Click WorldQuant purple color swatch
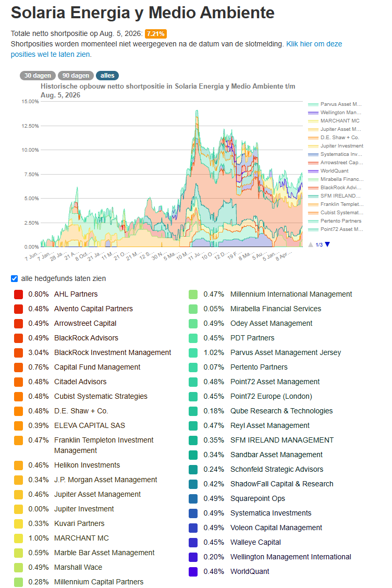The image size is (392, 588). coord(193,572)
